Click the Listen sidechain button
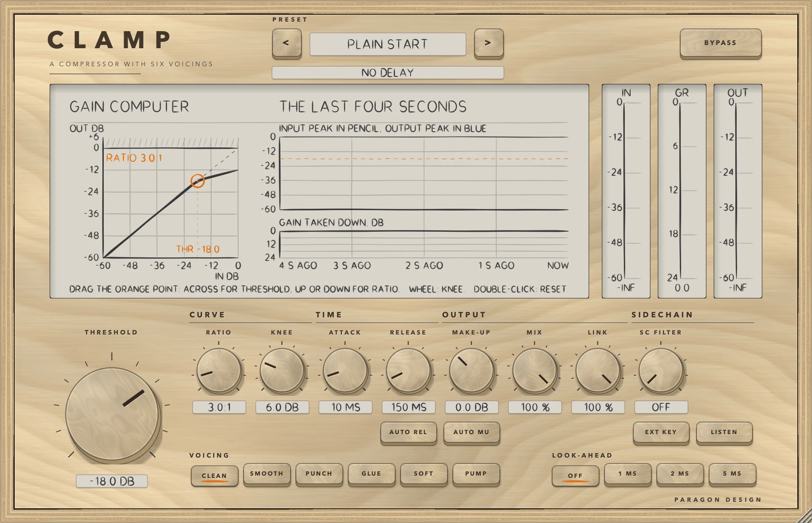This screenshot has height=523, width=812. (724, 433)
